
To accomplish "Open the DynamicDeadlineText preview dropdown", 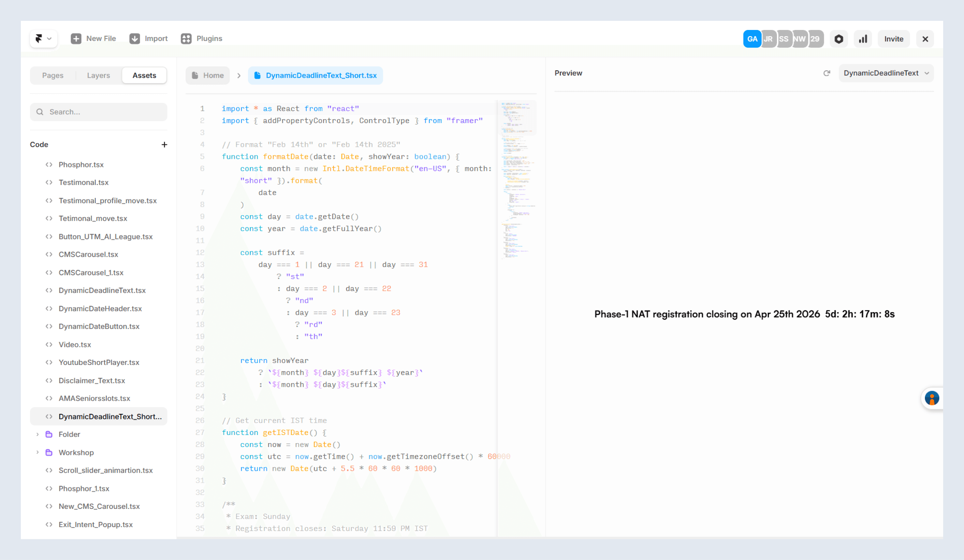I will coord(885,73).
